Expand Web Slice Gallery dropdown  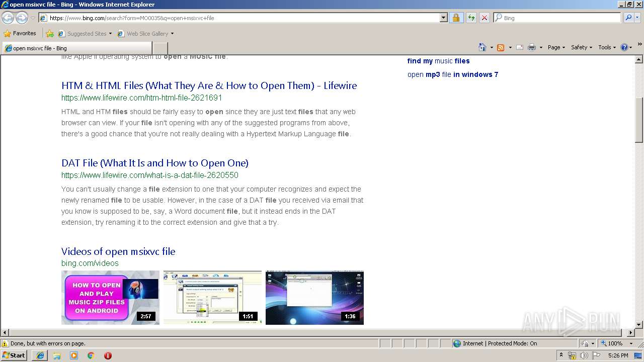tap(172, 34)
